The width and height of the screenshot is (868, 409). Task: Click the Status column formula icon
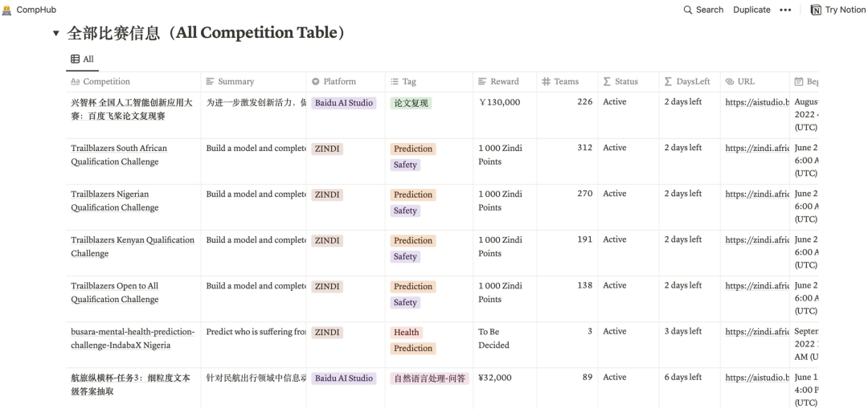607,81
